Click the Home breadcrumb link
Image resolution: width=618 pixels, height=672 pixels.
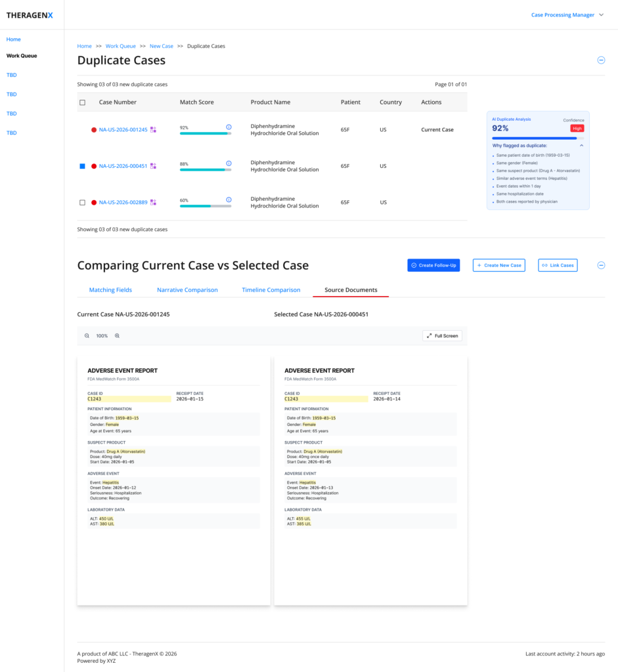pos(85,47)
